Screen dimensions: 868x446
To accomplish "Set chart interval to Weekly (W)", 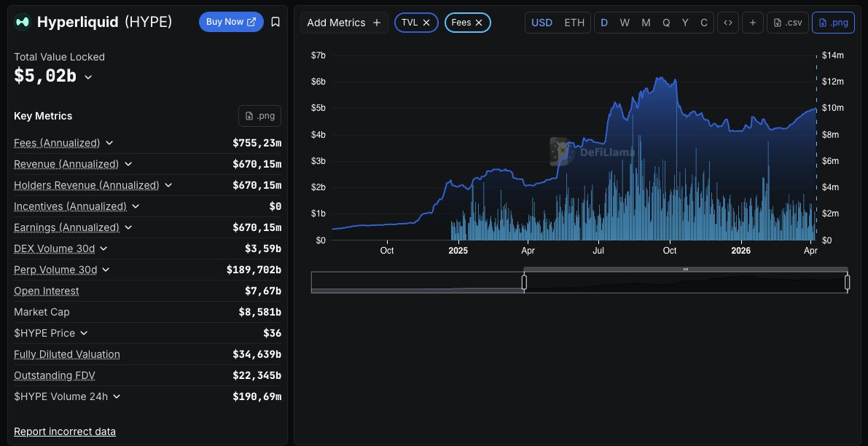I will (625, 23).
